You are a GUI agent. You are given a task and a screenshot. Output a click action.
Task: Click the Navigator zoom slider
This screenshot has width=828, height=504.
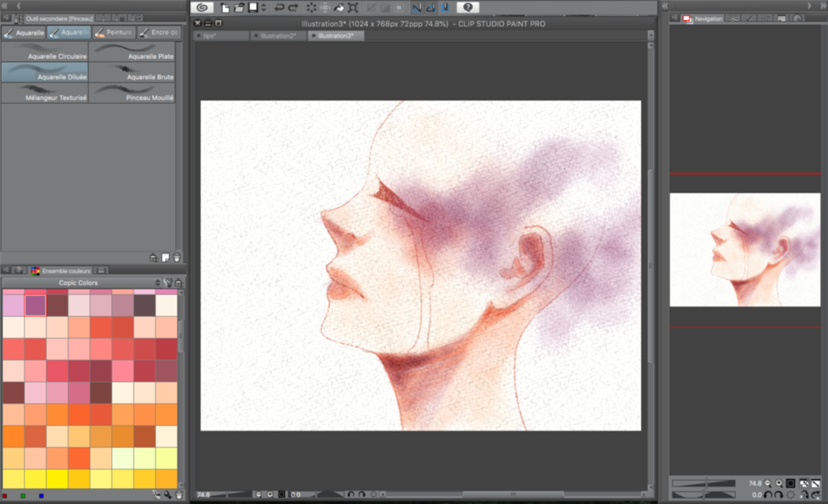tap(704, 483)
